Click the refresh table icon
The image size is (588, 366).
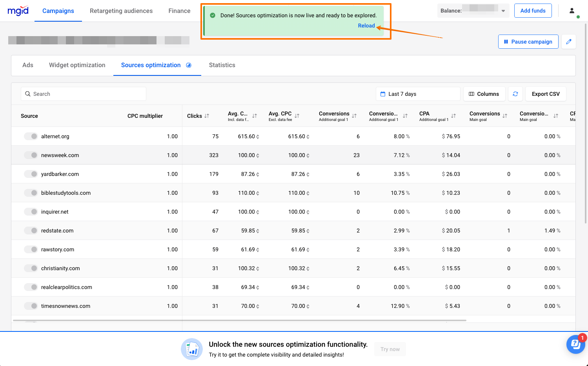pyautogui.click(x=515, y=94)
